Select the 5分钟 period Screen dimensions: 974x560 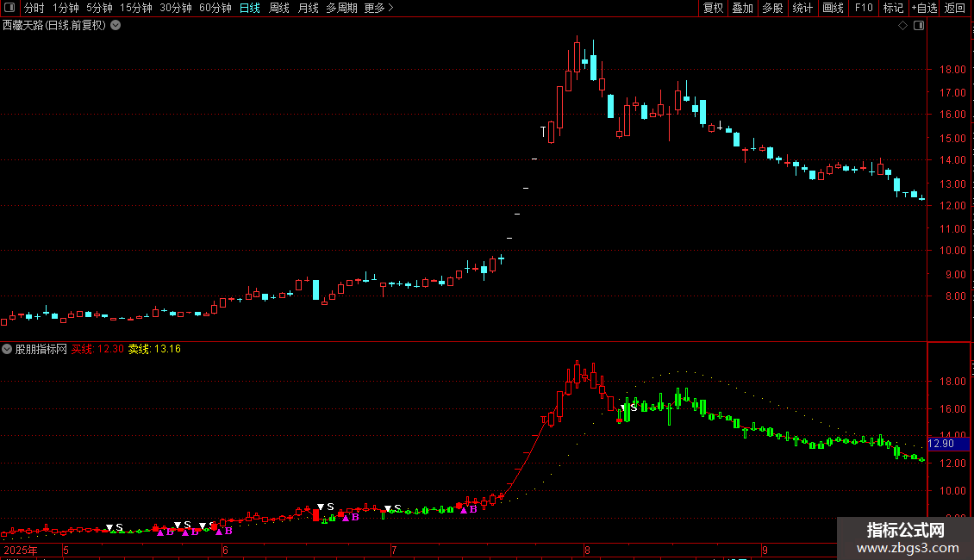pos(99,8)
